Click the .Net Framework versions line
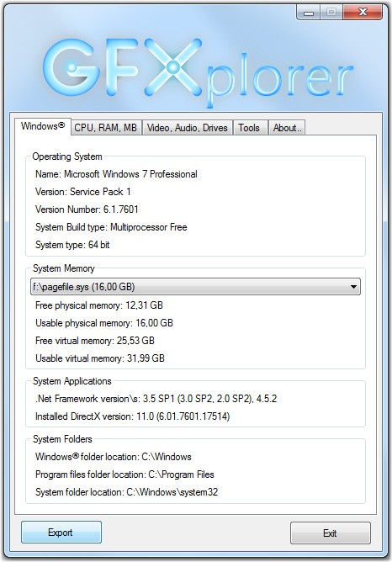The width and height of the screenshot is (392, 562). pyautogui.click(x=156, y=399)
